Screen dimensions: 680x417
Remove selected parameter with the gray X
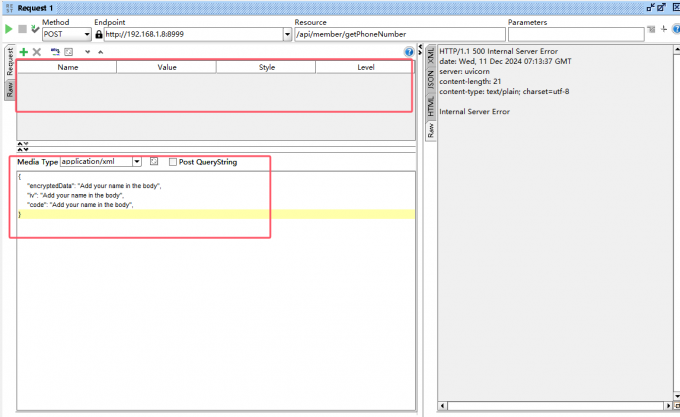[x=37, y=52]
